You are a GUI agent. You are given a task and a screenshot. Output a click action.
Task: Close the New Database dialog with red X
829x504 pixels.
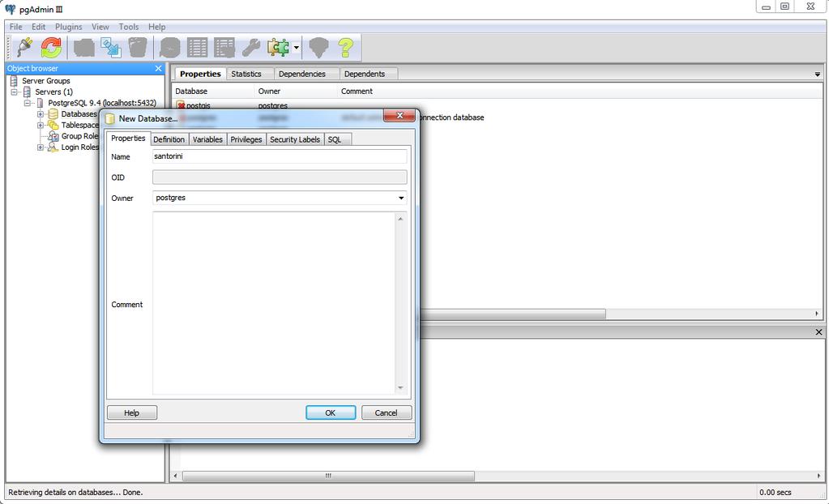[400, 115]
